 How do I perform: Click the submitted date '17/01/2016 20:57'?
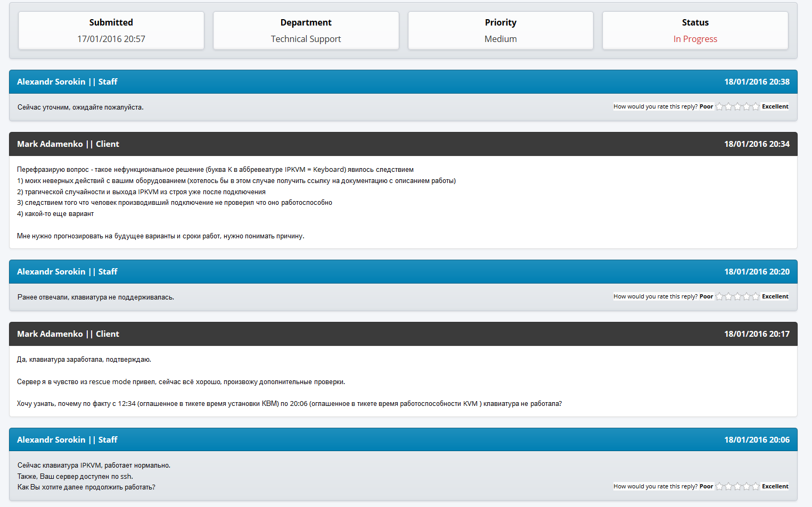click(x=111, y=39)
